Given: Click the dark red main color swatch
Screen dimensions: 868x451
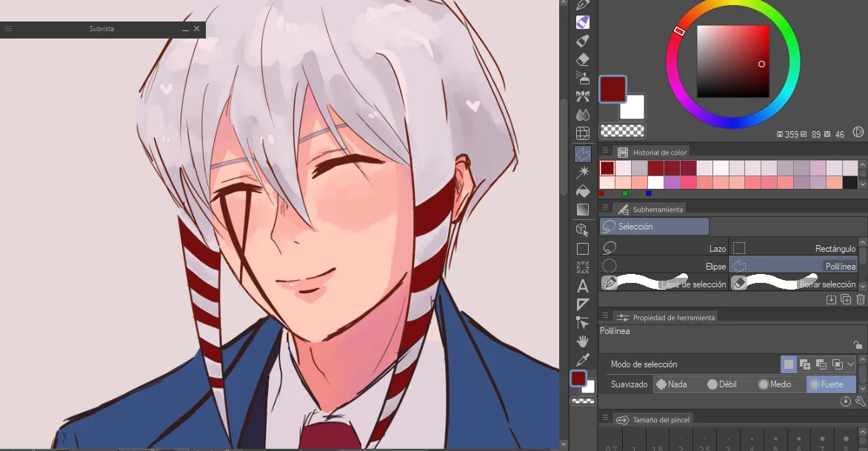Looking at the screenshot, I should (612, 89).
